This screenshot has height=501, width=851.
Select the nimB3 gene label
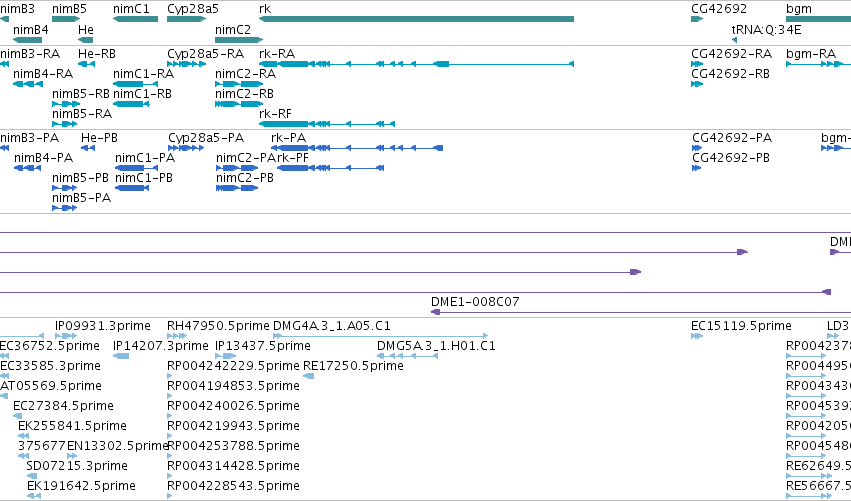click(17, 9)
